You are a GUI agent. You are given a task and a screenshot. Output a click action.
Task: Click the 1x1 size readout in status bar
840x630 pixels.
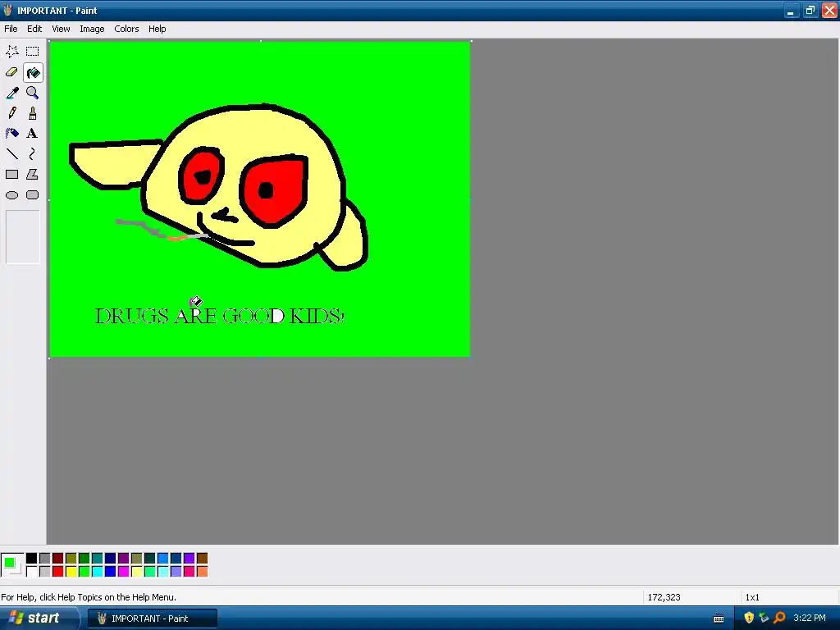pos(752,597)
